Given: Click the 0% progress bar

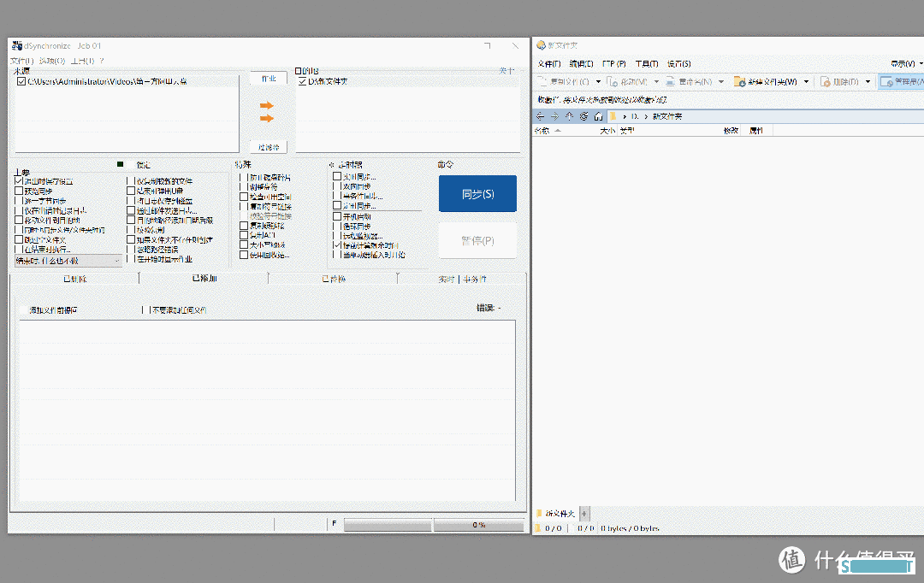Looking at the screenshot, I should coord(478,525).
